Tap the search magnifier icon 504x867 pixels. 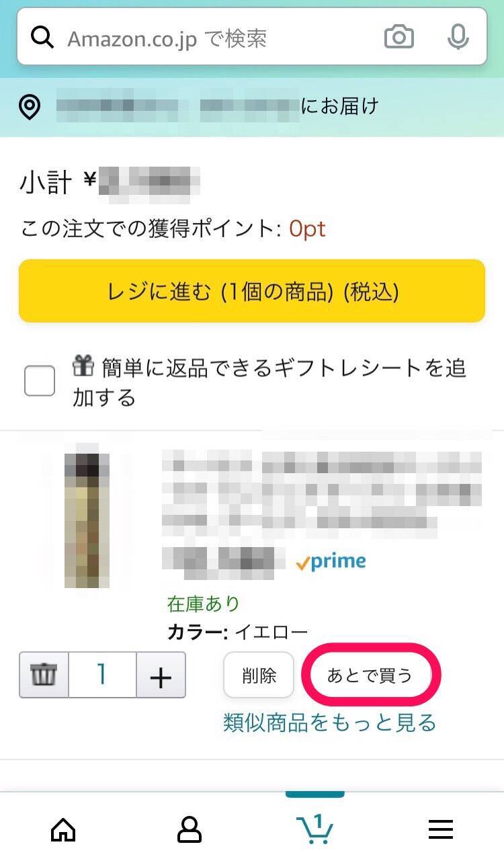(42, 38)
